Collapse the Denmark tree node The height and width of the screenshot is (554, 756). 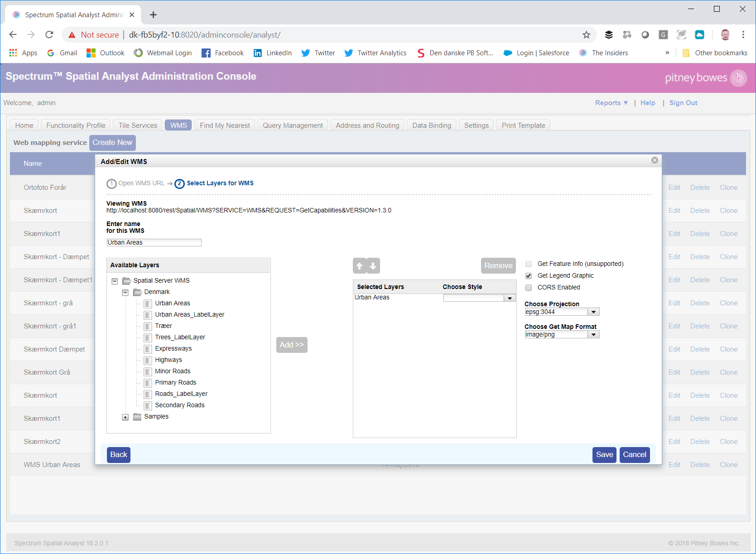(125, 293)
